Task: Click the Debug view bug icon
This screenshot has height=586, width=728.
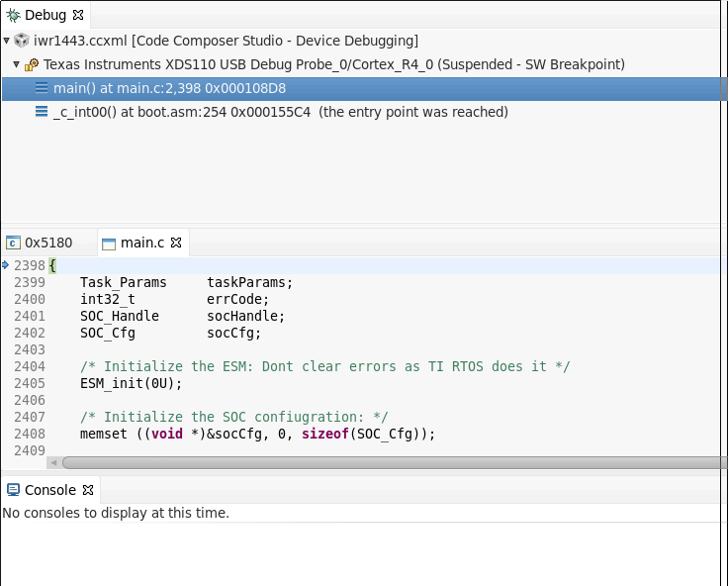Action: coord(13,16)
